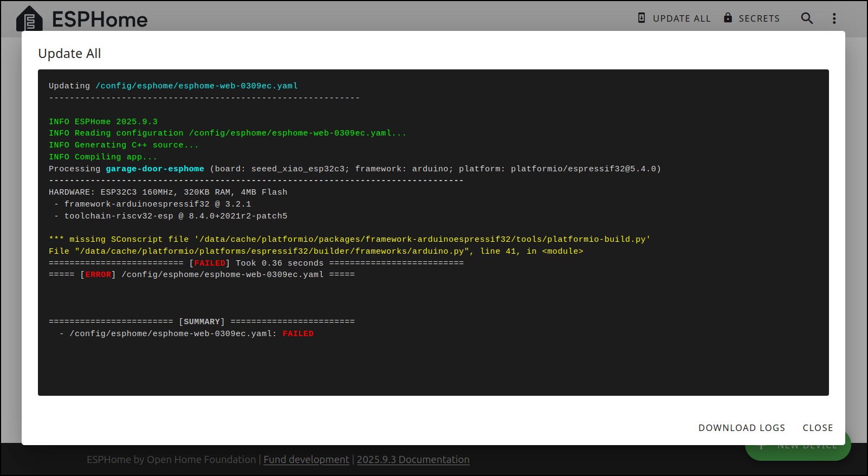Open the three-dot overflow menu

click(834, 18)
